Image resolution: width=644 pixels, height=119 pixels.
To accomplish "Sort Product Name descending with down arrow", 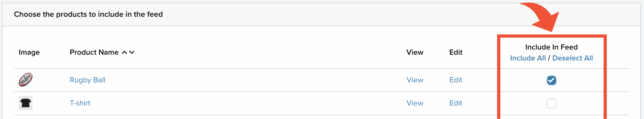I will 132,52.
